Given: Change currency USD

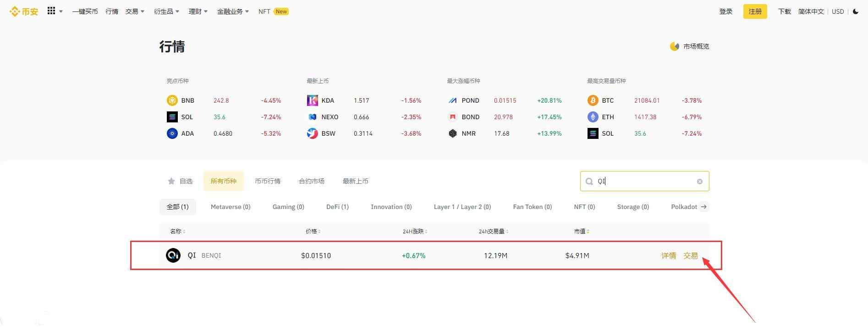Looking at the screenshot, I should [x=838, y=11].
